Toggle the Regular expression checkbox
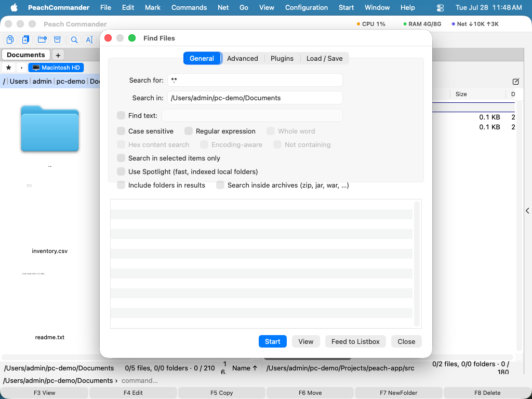Viewport: 532px width, 399px height. tap(189, 131)
